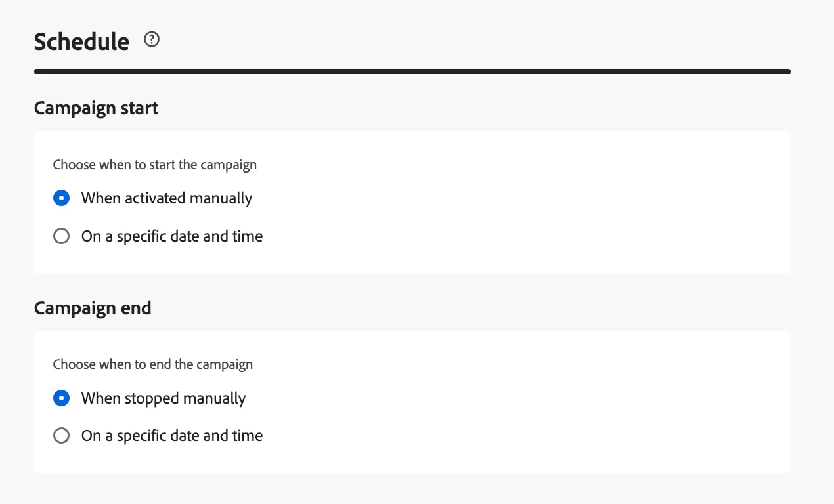
Task: Click the 'Campaign start' heading
Action: [96, 108]
